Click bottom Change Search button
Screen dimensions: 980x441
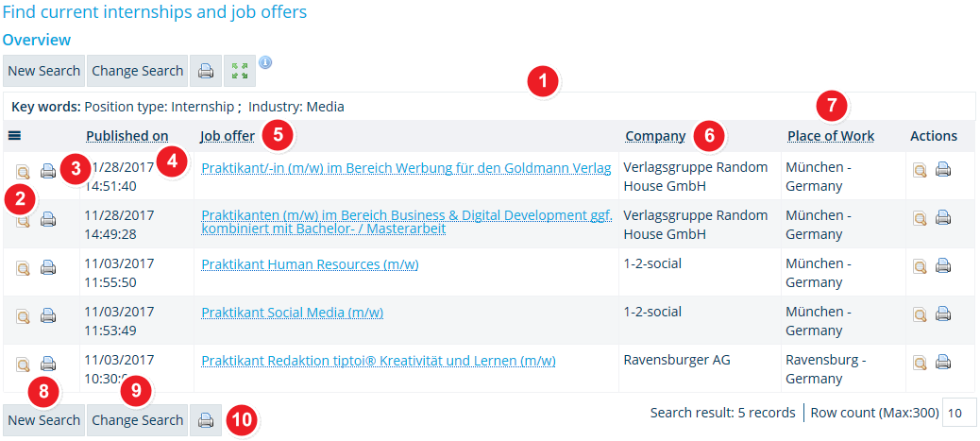point(138,420)
